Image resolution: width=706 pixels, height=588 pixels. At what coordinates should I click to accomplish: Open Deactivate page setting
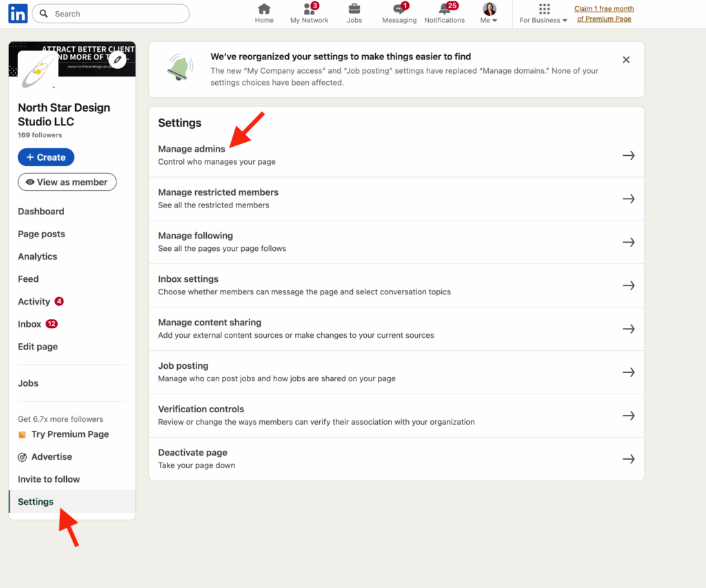[396, 459]
